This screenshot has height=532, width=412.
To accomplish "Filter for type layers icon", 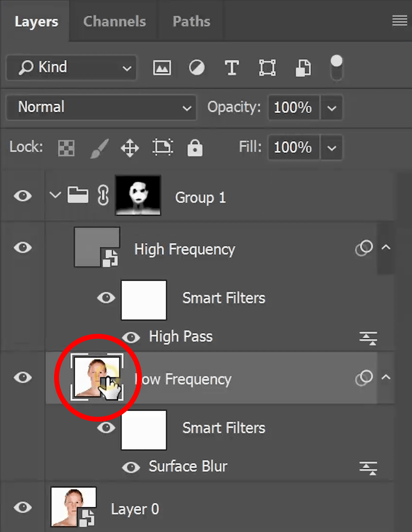I will click(x=232, y=67).
